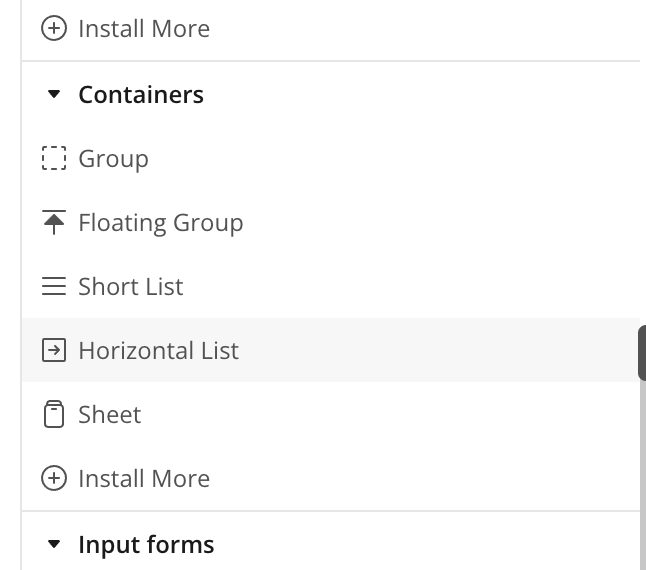Click the vertical scrollbar thumb
This screenshot has height=570, width=646.
pos(642,352)
